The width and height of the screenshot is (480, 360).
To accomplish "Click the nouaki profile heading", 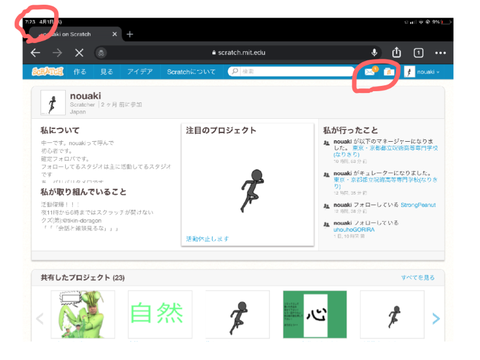I will (86, 96).
